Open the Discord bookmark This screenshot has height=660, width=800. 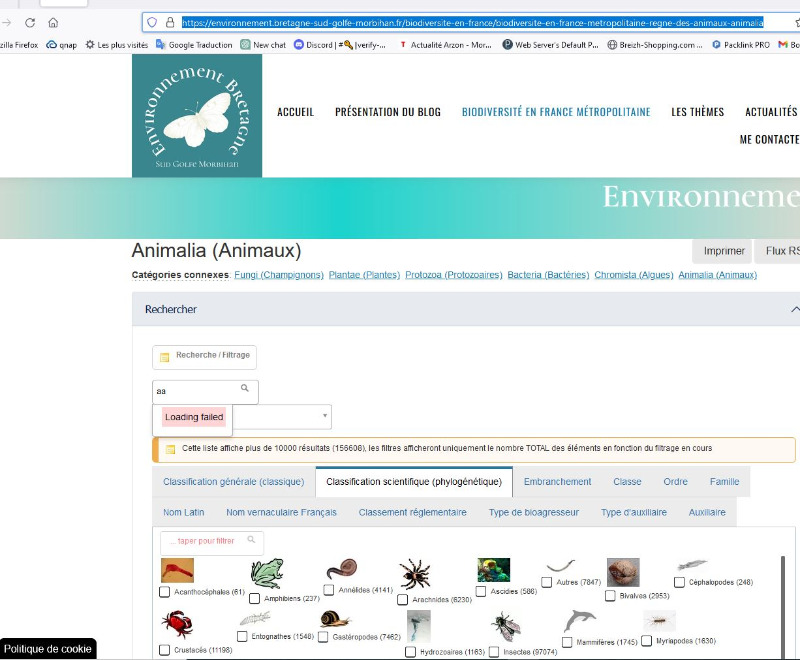click(x=340, y=45)
